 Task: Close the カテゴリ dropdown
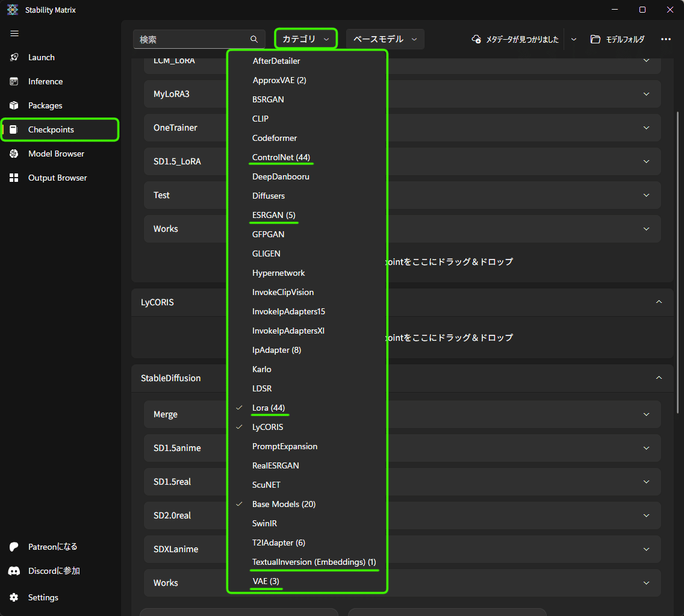(306, 39)
